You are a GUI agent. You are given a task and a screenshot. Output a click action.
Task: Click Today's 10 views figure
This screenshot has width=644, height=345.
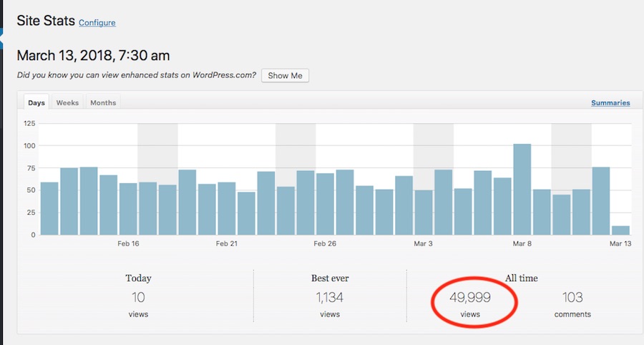[138, 297]
